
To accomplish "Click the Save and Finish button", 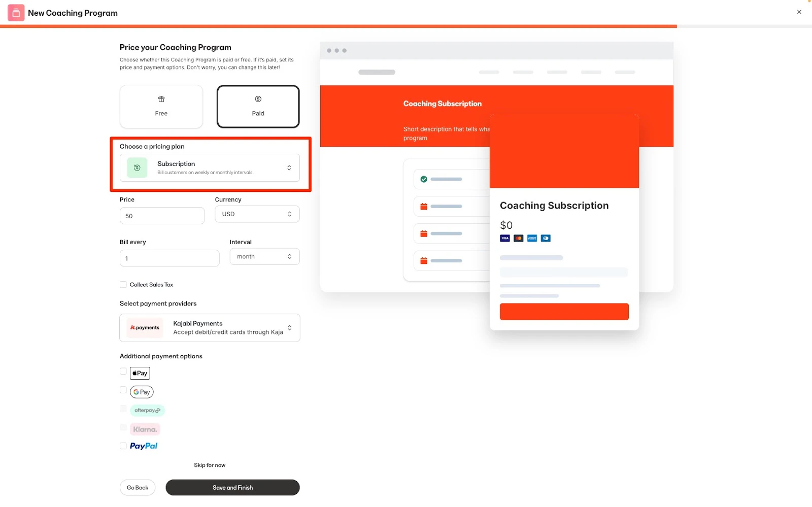I will pos(232,487).
